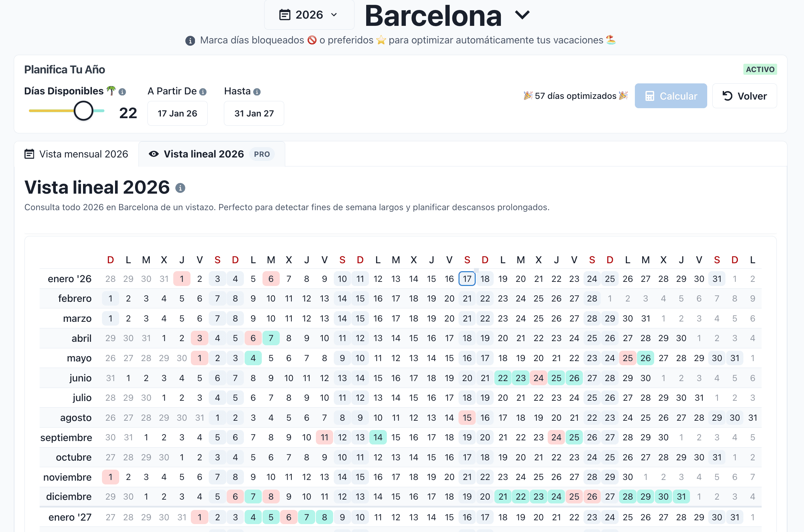Click info icon next to Días Disponibles
The height and width of the screenshot is (532, 804).
point(122,92)
